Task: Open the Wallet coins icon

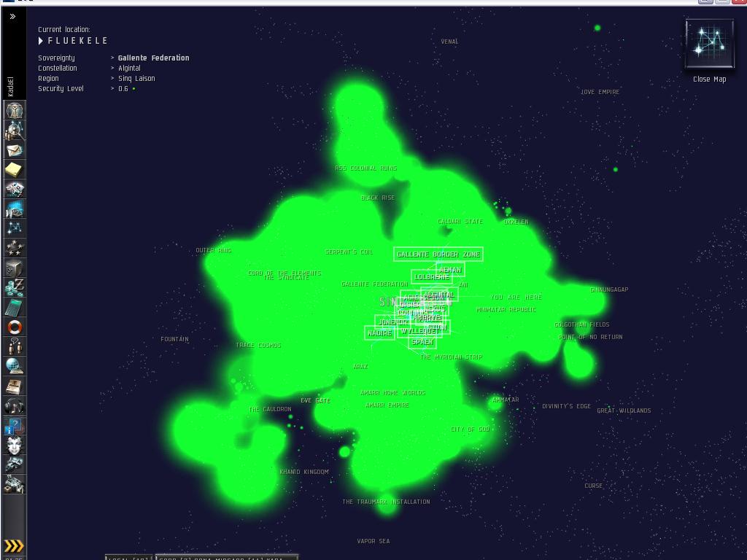Action: tap(15, 287)
